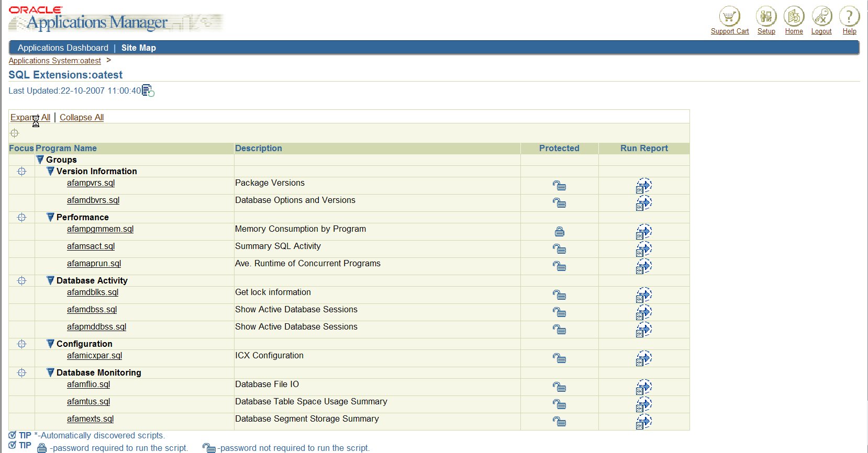This screenshot has width=868, height=453.
Task: Open Help question mark icon
Action: [x=849, y=17]
